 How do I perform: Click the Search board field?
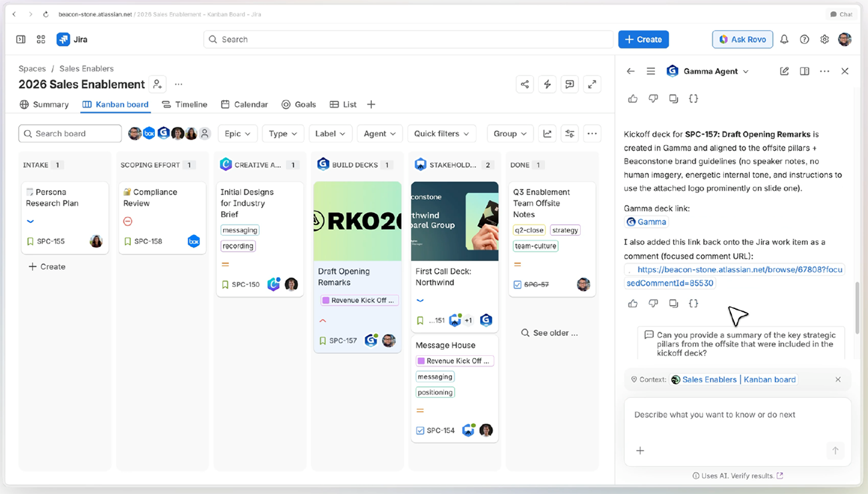coord(70,134)
